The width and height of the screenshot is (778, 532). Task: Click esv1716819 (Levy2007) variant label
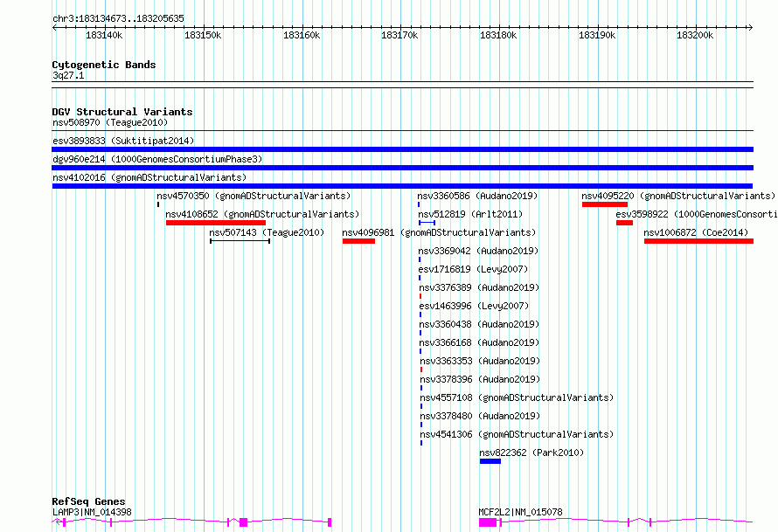point(473,269)
